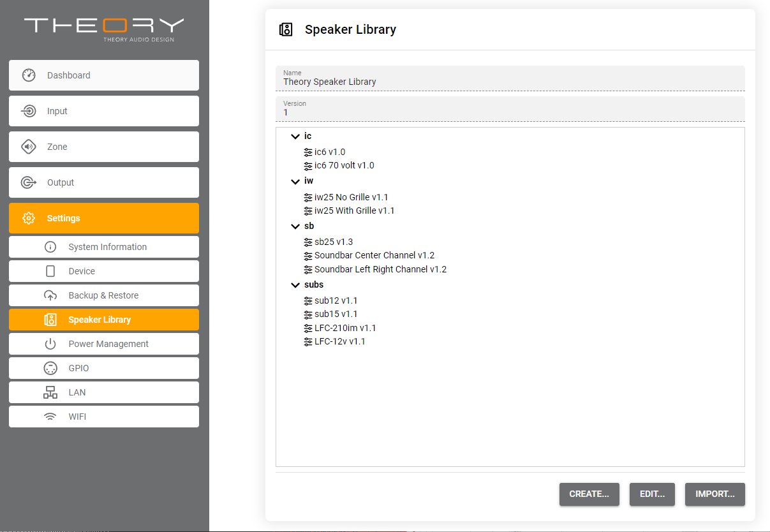770x532 pixels.
Task: Click the sb group label
Action: pyautogui.click(x=309, y=226)
